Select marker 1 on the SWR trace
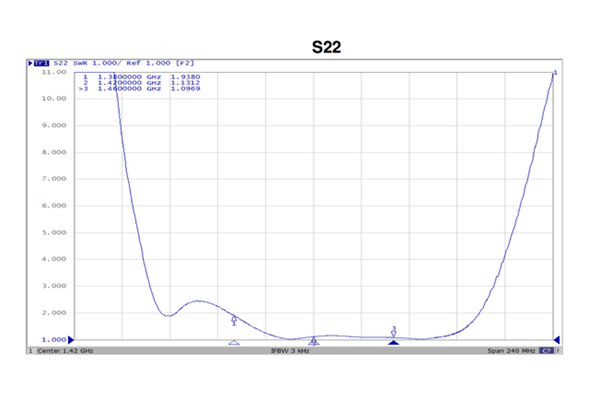Image resolution: width=601 pixels, height=401 pixels. point(234,319)
